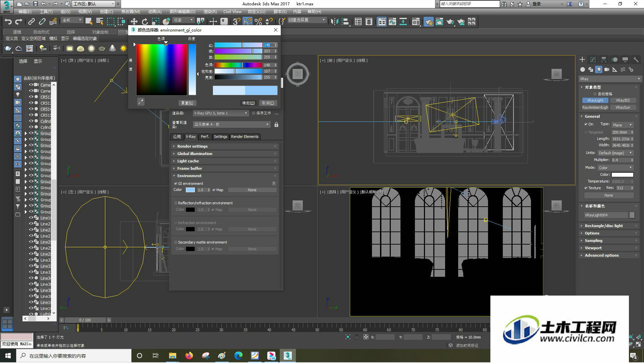Click the sun light icon in ribbon toolbar
644x363 pixels.
click(123, 49)
